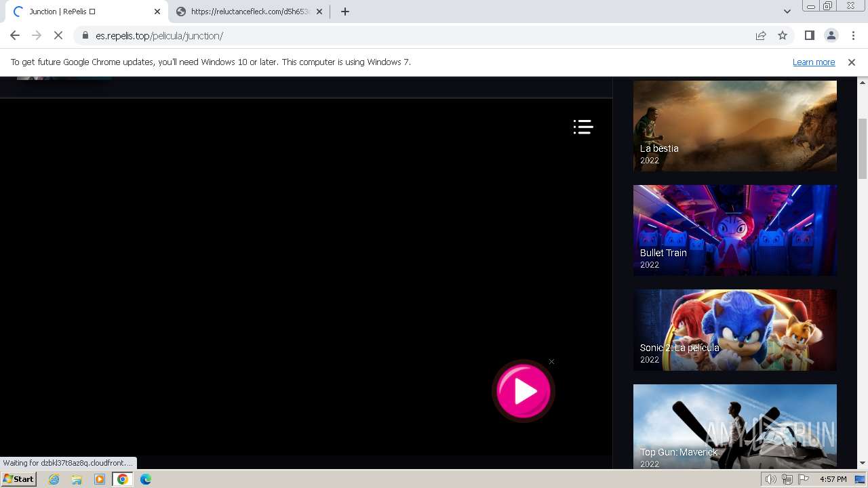Open Windows Explorer folder from taskbar
The width and height of the screenshot is (868, 488).
pos(77,479)
